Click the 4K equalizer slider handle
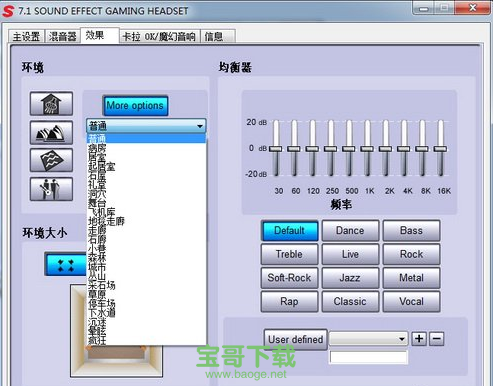The width and height of the screenshot is (493, 386). (x=404, y=149)
